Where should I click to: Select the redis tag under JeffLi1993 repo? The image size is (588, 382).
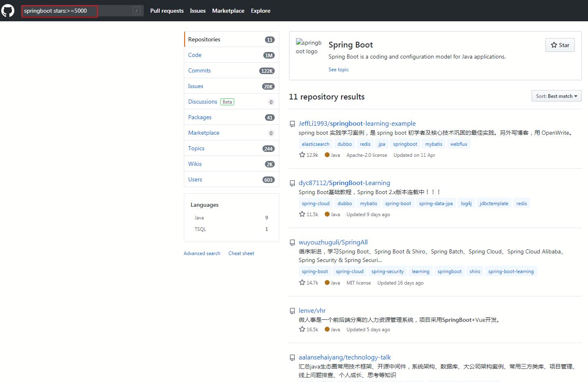(x=365, y=144)
